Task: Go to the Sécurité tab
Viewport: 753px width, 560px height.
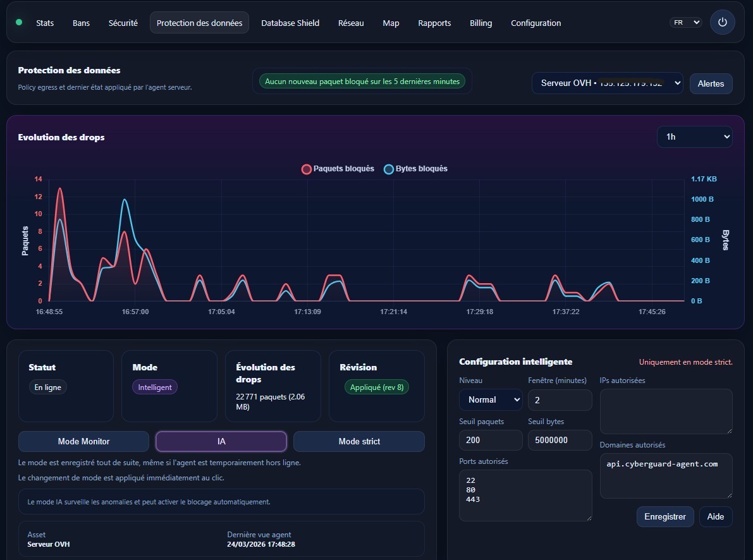Action: (x=123, y=23)
